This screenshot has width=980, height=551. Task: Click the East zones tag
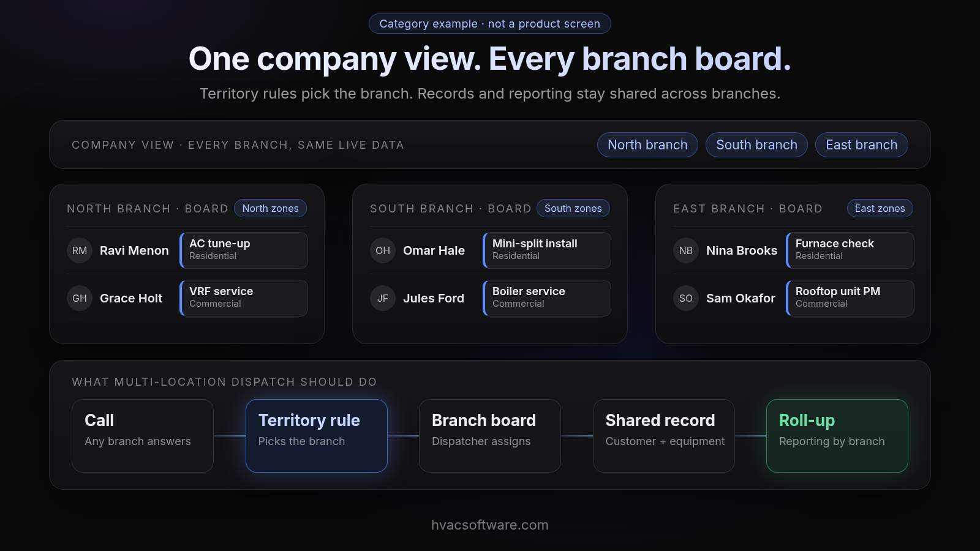(880, 208)
